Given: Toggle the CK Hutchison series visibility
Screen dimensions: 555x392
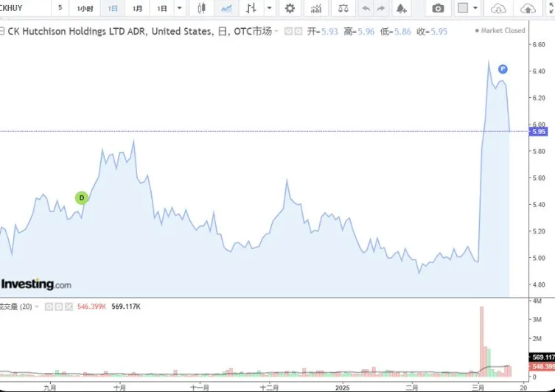Looking at the screenshot, I should tap(288, 31).
